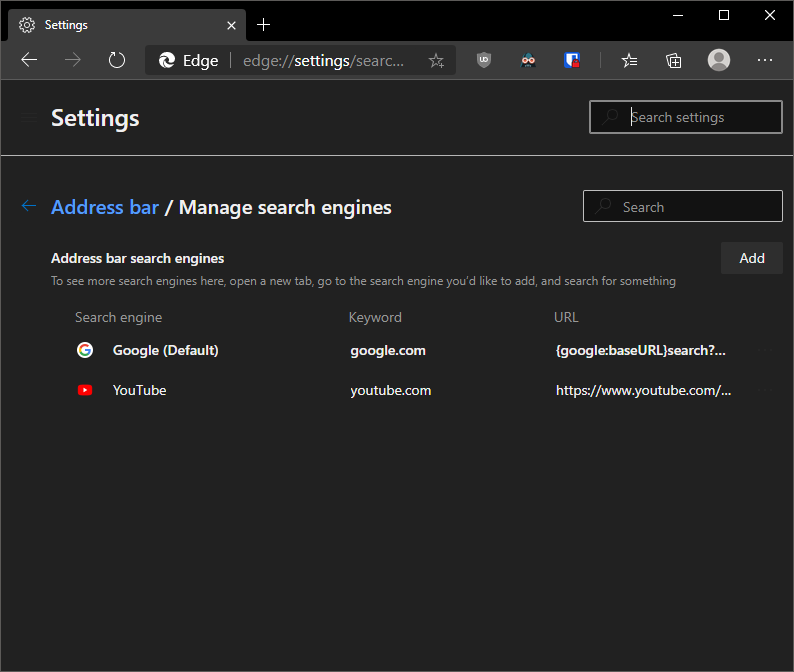Viewport: 794px width, 672px height.
Task: Open Edge Settings and more menu
Action: (765, 60)
